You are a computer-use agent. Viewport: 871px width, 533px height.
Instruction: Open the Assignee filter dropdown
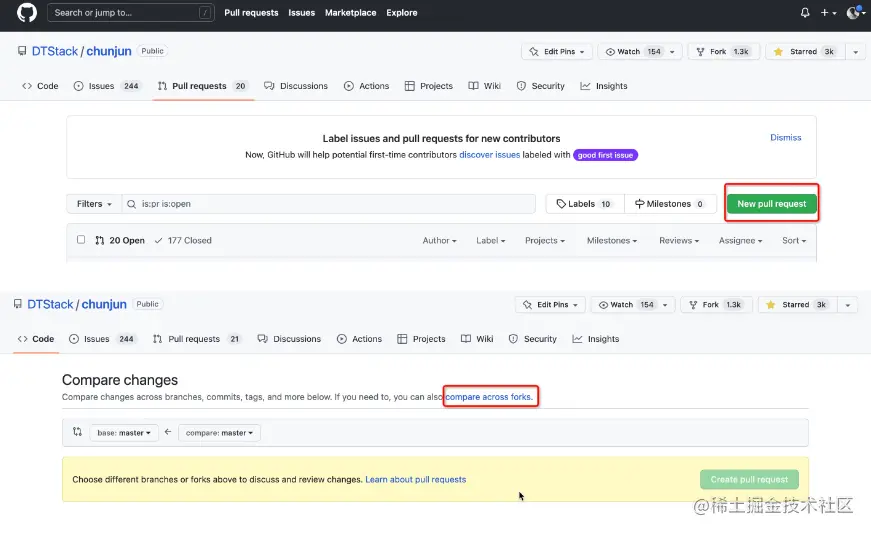click(740, 240)
